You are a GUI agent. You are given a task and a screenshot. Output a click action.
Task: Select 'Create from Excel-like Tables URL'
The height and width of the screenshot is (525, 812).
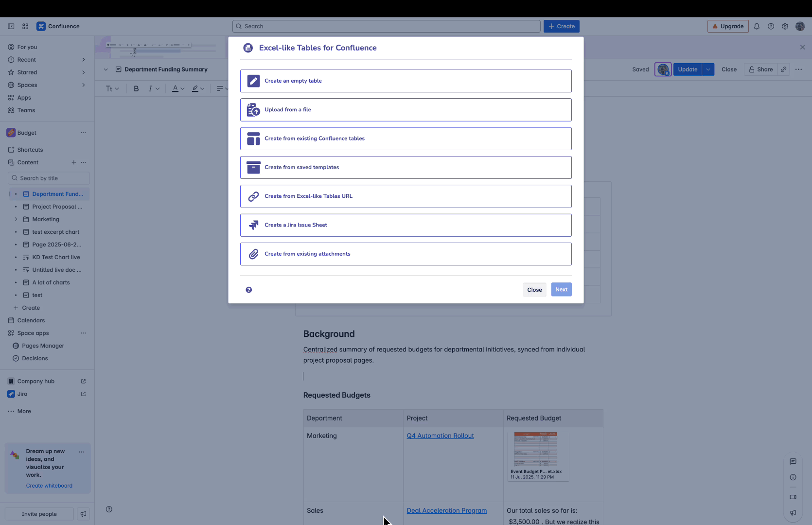(406, 196)
